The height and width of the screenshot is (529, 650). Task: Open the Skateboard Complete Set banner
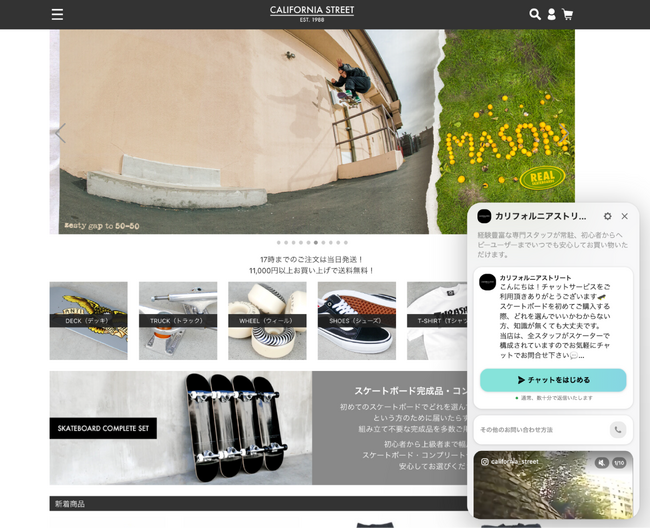pos(180,428)
